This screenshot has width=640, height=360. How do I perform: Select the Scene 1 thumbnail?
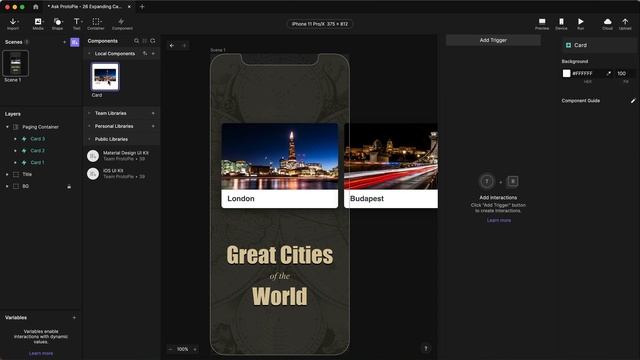(x=16, y=63)
